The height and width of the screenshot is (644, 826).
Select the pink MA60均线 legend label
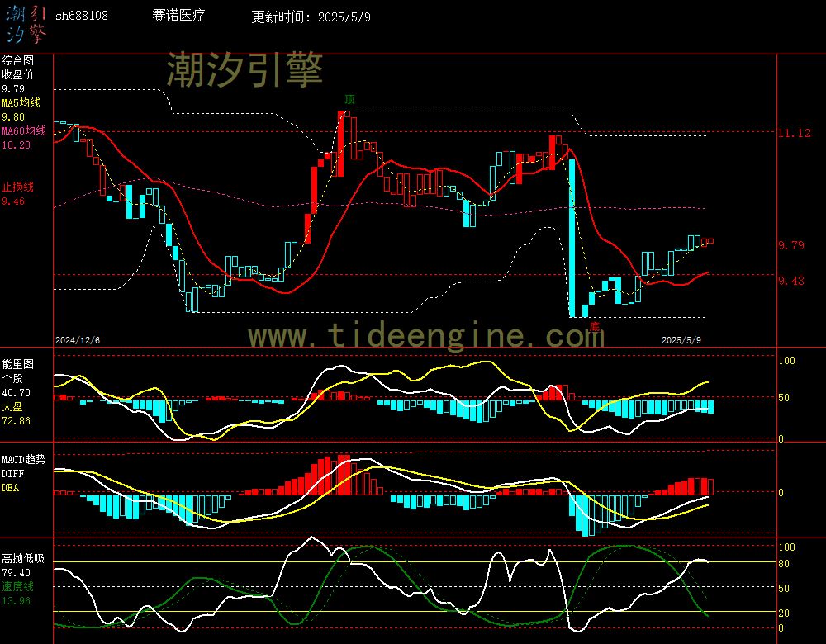pyautogui.click(x=24, y=130)
